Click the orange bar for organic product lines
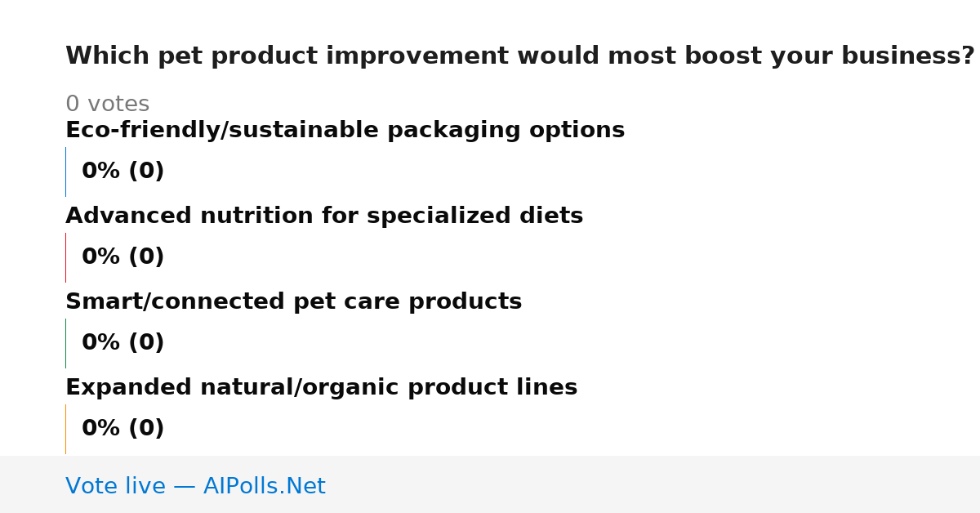Screen dimensions: 980x513 pyautogui.click(x=66, y=429)
